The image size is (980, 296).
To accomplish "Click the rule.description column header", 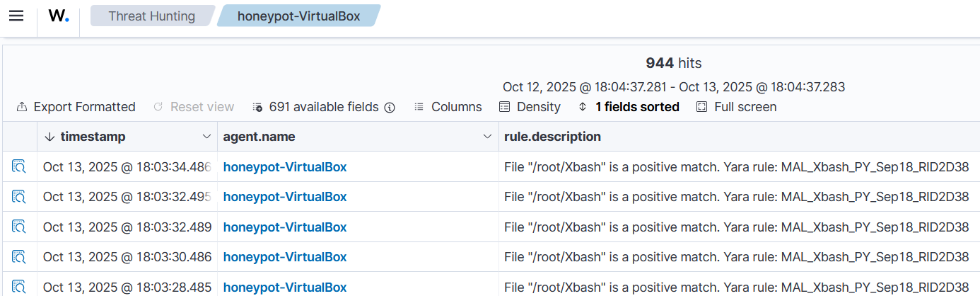I will click(553, 136).
